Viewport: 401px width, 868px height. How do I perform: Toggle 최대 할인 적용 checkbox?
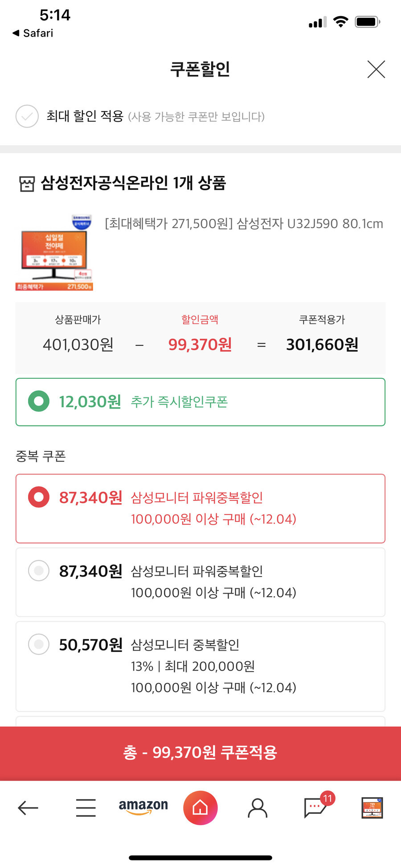[27, 116]
